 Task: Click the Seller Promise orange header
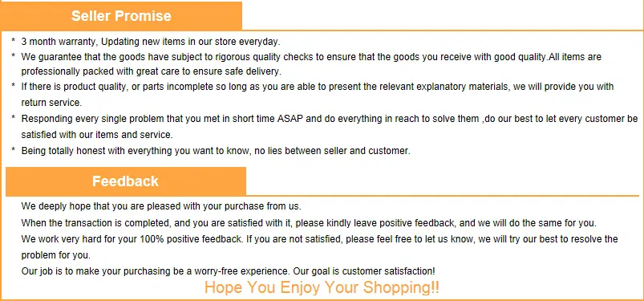121,16
